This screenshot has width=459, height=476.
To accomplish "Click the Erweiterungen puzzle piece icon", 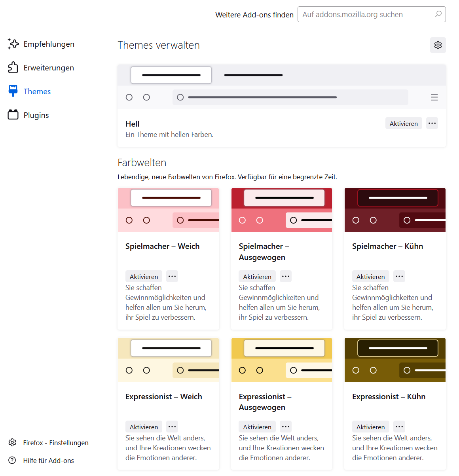I will (x=13, y=68).
